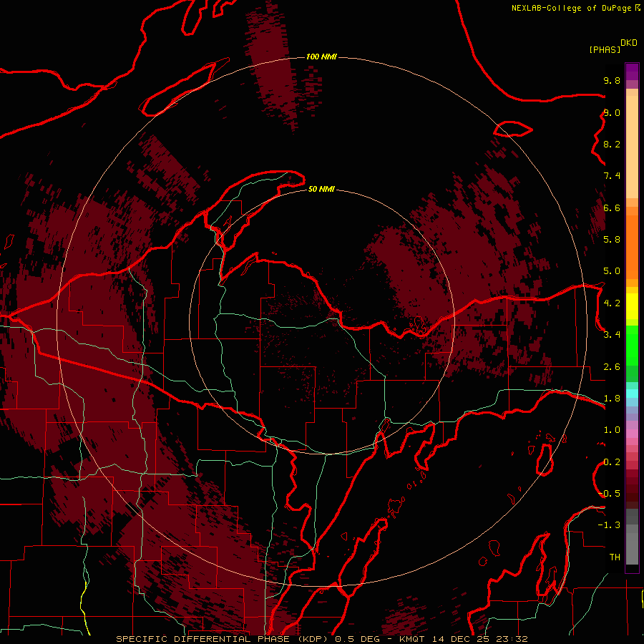
Task: Pick the yellow color bar segment
Action: 632,306
